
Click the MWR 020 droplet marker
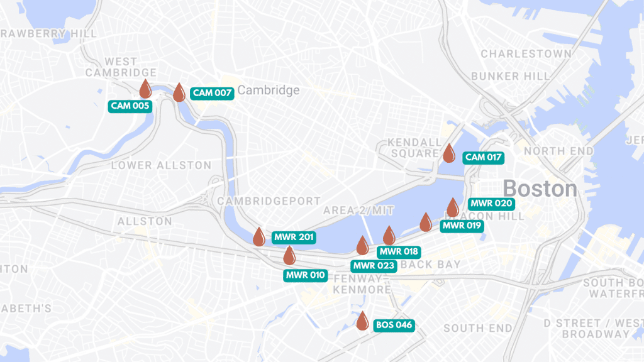point(453,207)
